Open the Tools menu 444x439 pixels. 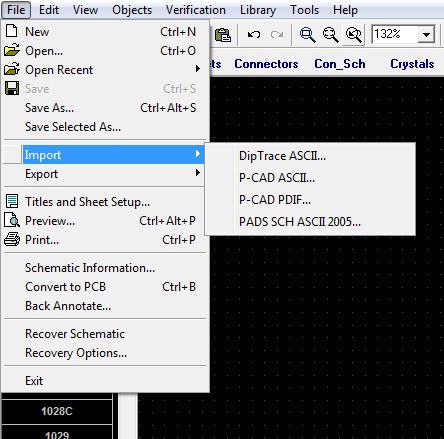click(304, 10)
